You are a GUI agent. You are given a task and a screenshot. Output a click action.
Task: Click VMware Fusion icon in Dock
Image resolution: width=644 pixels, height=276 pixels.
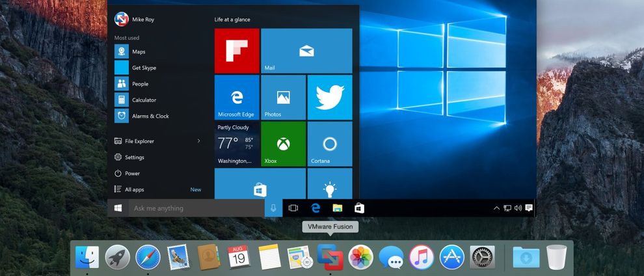click(330, 257)
